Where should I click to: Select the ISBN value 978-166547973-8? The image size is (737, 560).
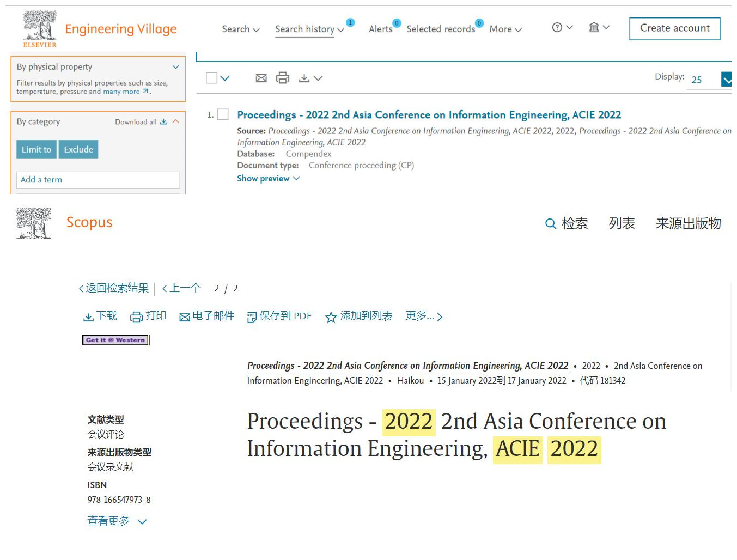coord(119,500)
